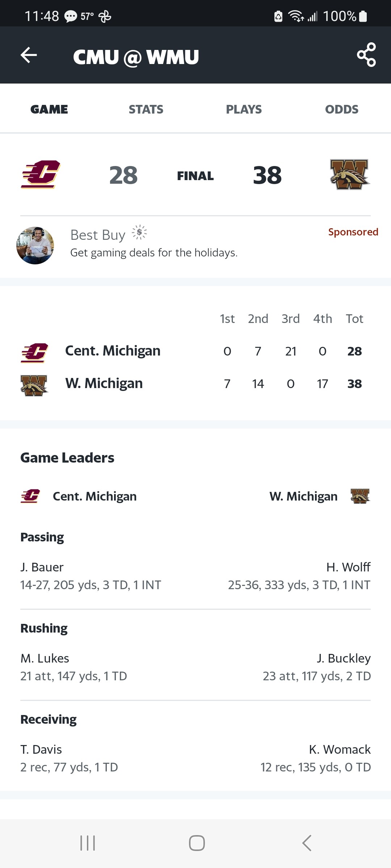Open the Best Buy gaming deals ad
This screenshot has width=391, height=868.
(x=154, y=252)
